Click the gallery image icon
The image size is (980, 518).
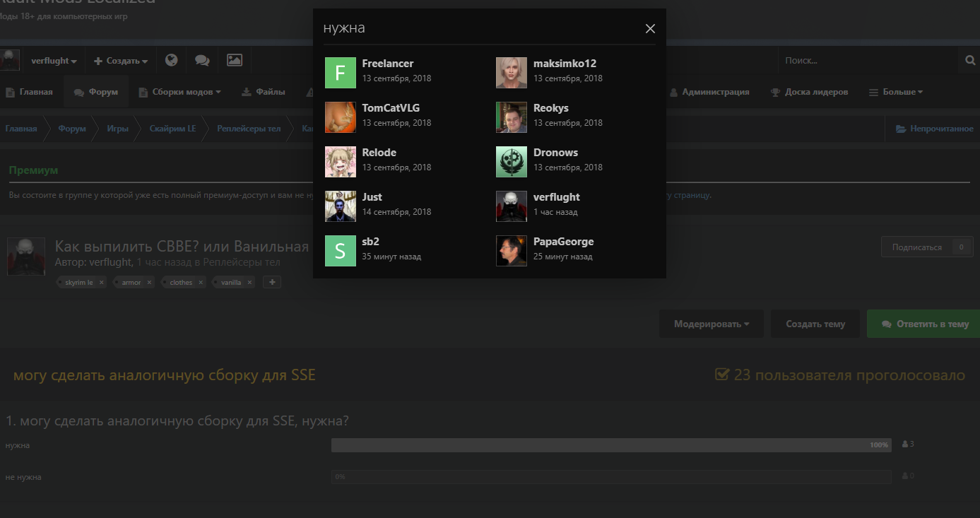click(235, 61)
